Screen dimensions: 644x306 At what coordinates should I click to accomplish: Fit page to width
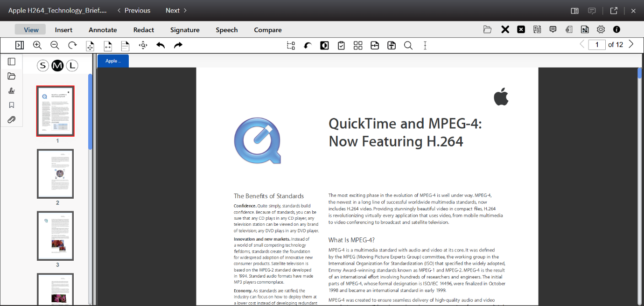pos(108,45)
